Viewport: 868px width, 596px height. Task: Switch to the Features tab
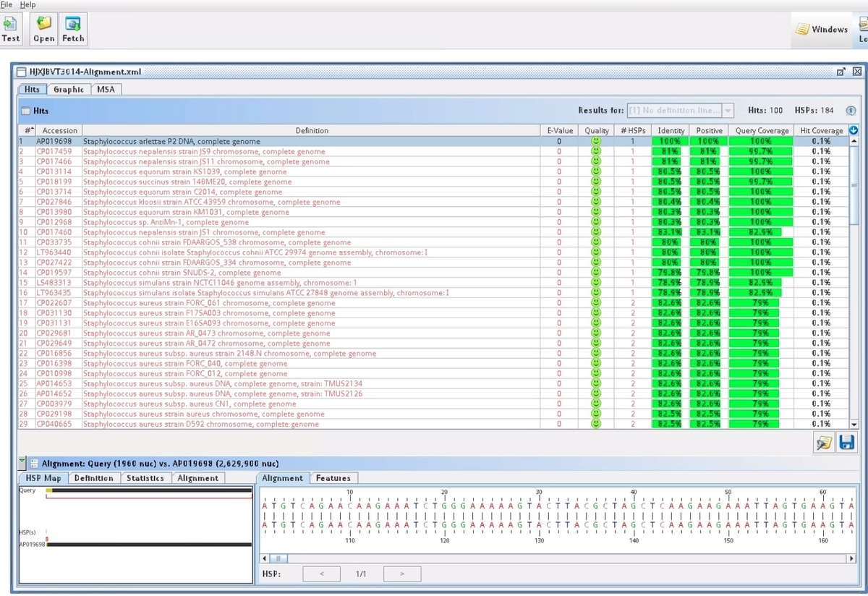(333, 478)
